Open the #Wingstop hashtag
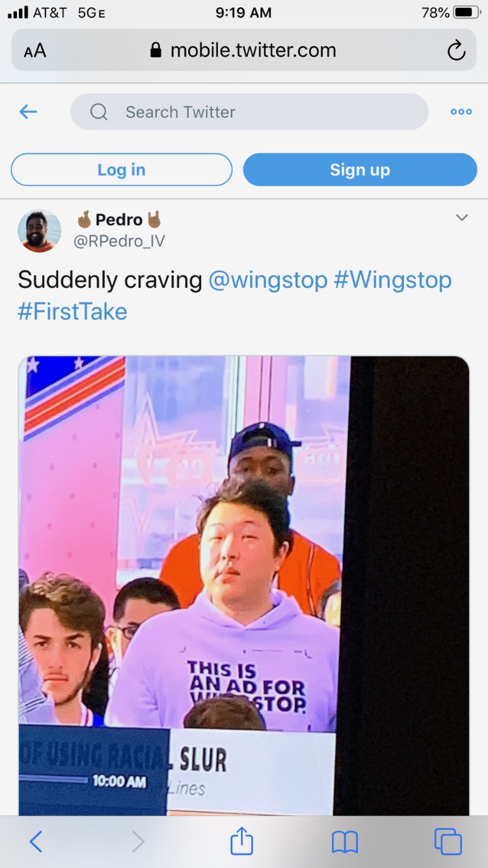 391,279
